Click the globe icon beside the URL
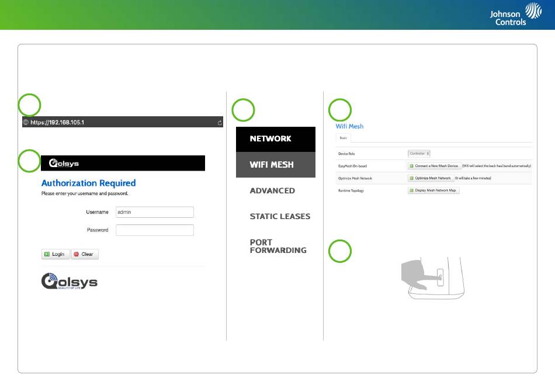This screenshot has width=555, height=392. point(26,123)
